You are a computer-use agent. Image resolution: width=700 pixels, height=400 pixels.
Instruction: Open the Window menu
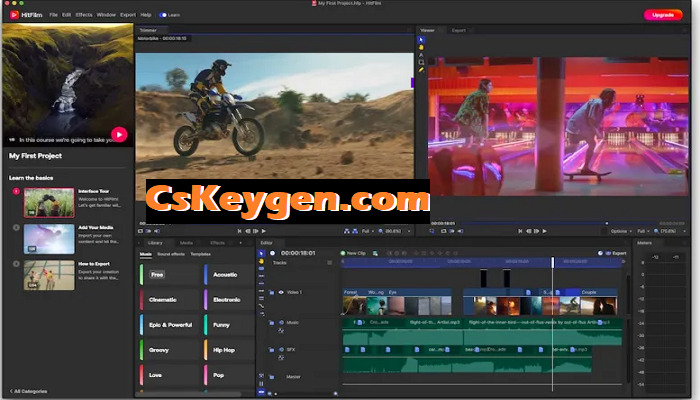pyautogui.click(x=106, y=15)
